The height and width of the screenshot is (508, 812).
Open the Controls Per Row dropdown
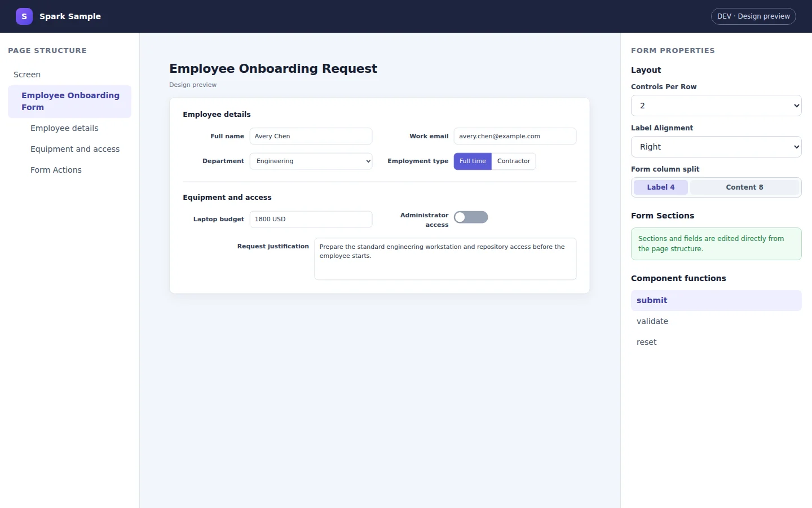[x=716, y=106]
